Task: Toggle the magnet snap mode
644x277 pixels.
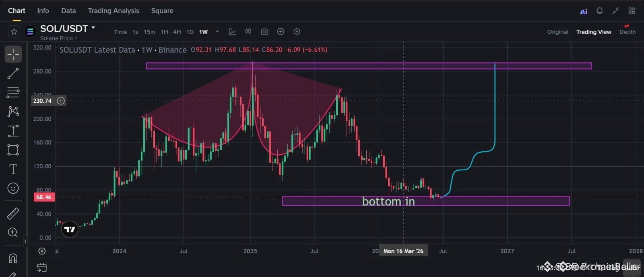Action: (13, 258)
